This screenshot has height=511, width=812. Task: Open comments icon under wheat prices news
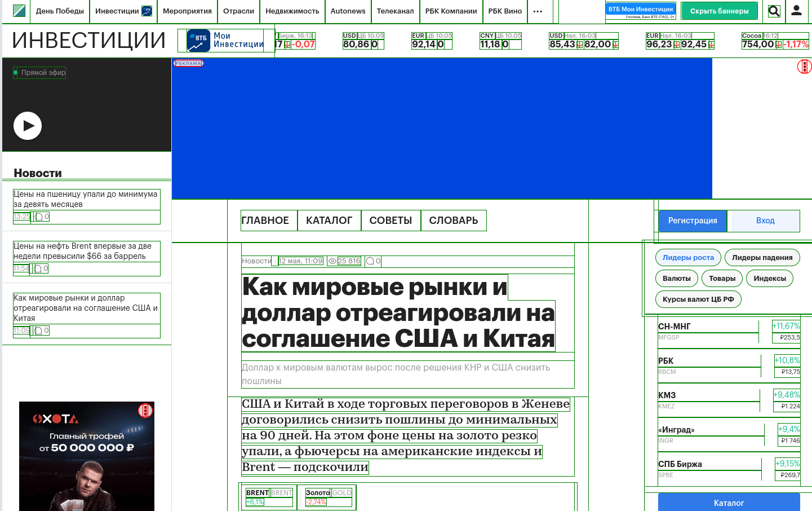(x=39, y=217)
